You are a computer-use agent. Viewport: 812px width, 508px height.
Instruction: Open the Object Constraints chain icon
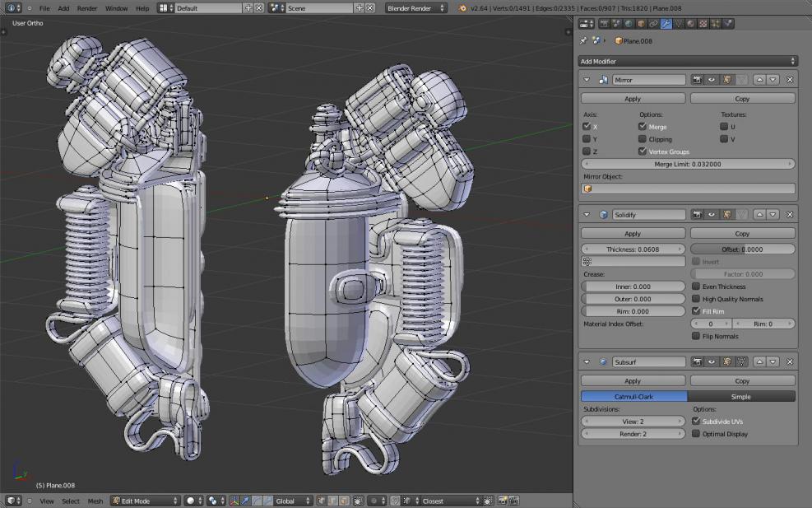(654, 24)
